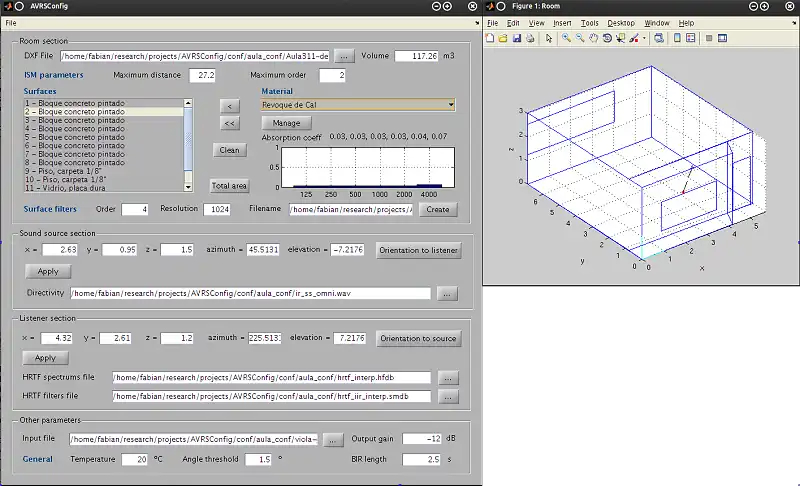The height and width of the screenshot is (486, 800).
Task: Open the File menu in Figure 1 window
Action: pyautogui.click(x=492, y=23)
